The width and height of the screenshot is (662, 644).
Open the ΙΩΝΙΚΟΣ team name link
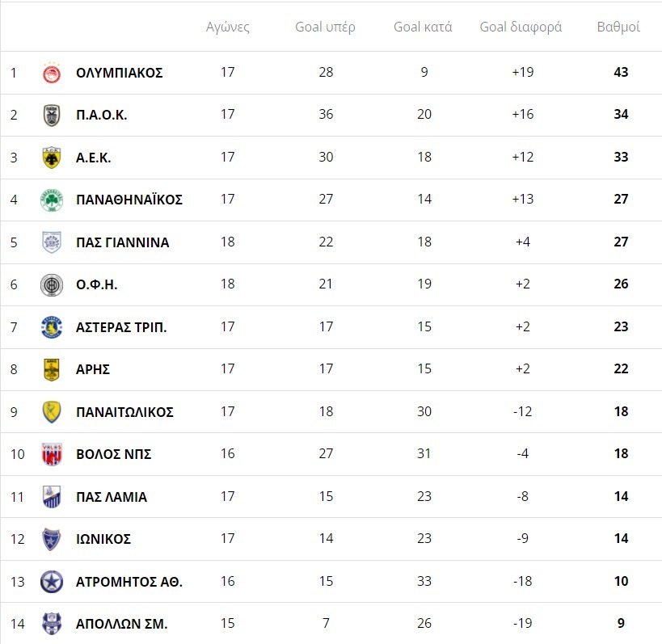click(x=103, y=539)
